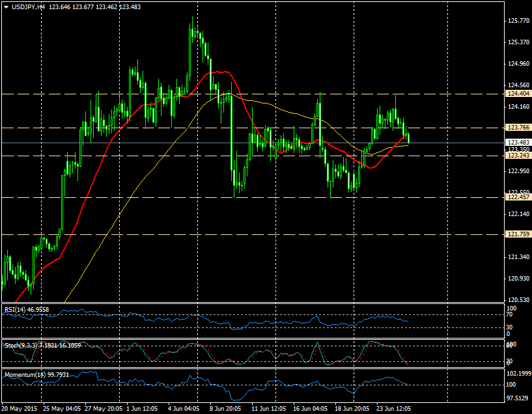
Task: Click the RSI 70 level scale value
Action: tap(511, 315)
